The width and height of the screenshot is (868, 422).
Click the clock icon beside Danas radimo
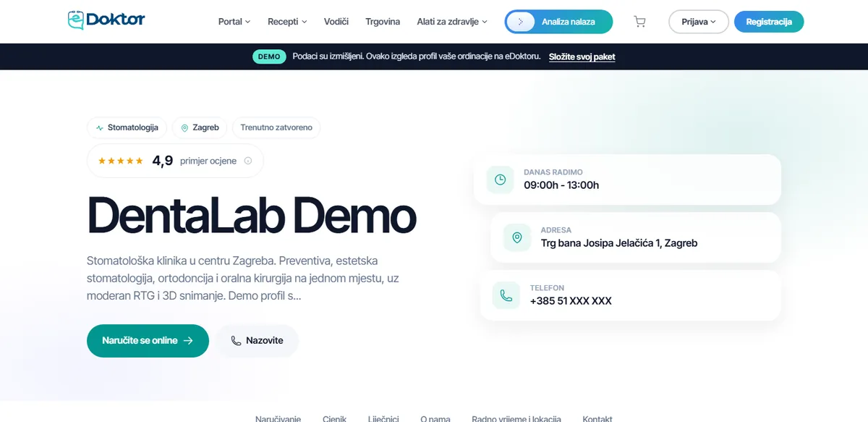500,180
